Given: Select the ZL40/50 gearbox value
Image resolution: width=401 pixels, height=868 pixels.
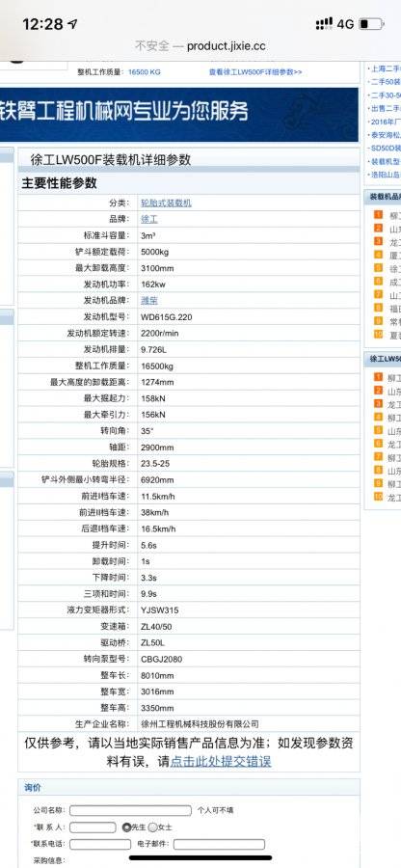Looking at the screenshot, I should (x=156, y=627).
